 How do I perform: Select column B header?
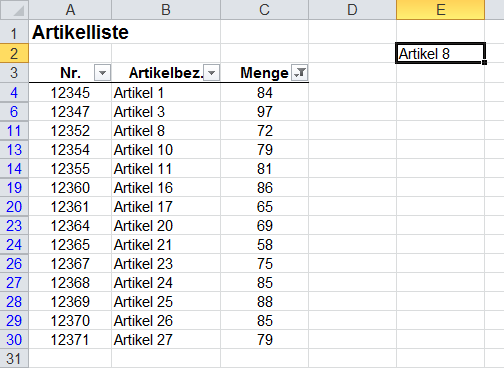166,10
